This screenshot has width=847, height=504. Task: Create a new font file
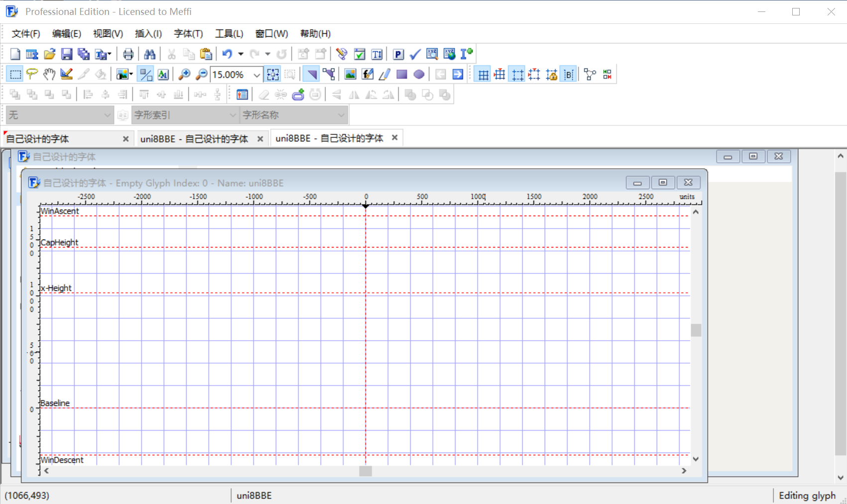15,54
